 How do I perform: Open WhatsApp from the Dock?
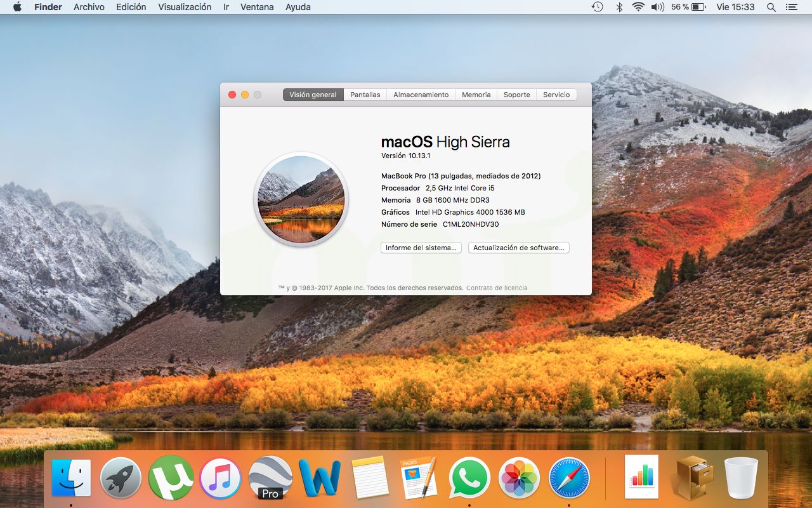[469, 478]
